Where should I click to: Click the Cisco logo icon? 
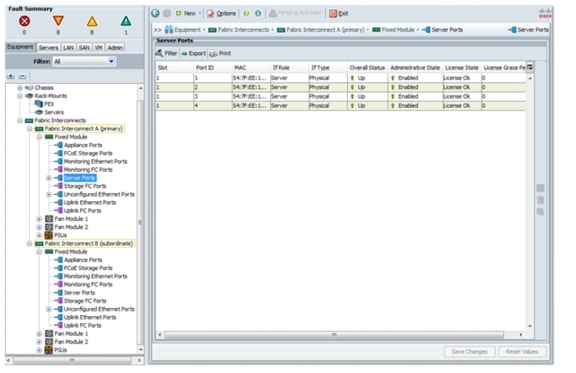(545, 14)
